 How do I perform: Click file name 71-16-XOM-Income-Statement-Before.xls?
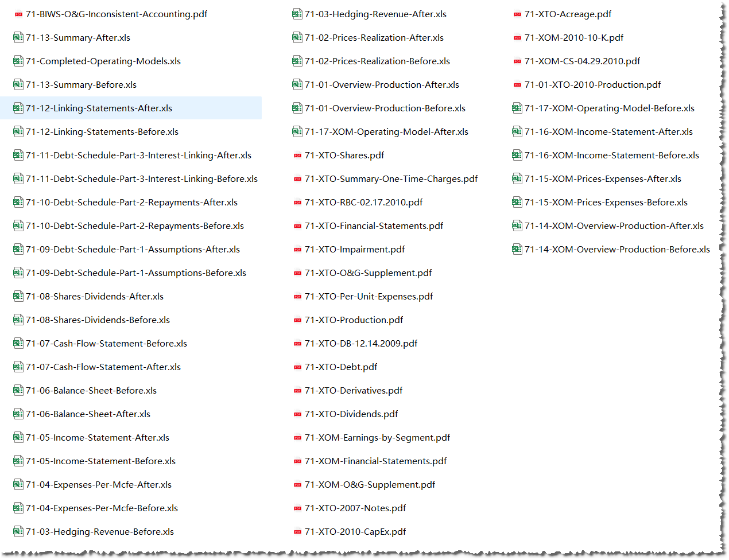click(x=612, y=155)
